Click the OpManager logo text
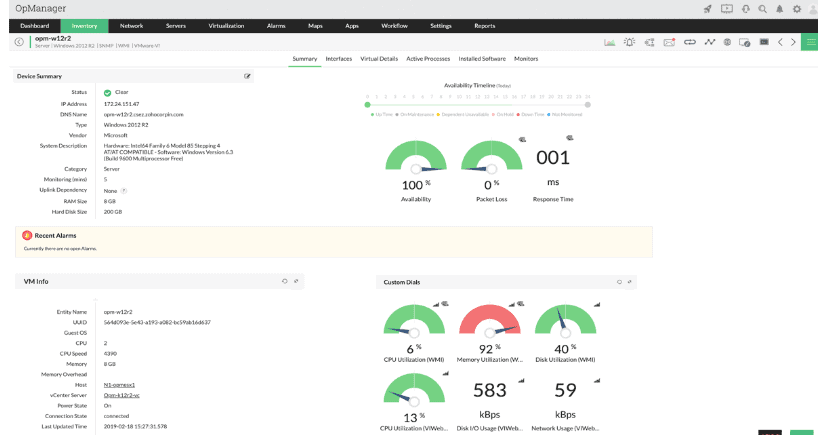The height and width of the screenshot is (435, 818). click(x=41, y=9)
